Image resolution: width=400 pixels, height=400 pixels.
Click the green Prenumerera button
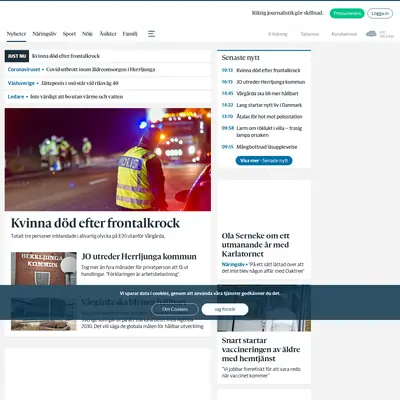[347, 13]
